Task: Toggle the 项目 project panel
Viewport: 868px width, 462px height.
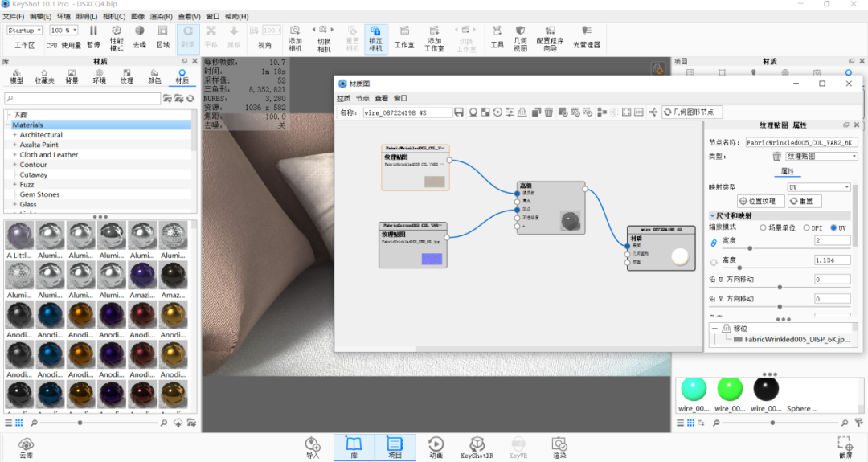Action: 395,448
